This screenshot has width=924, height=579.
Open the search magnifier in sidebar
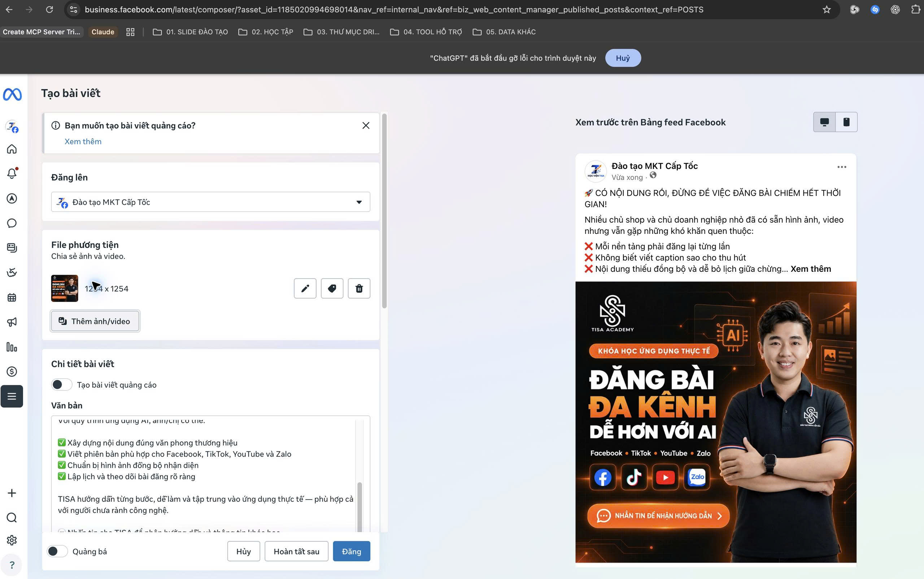(12, 518)
